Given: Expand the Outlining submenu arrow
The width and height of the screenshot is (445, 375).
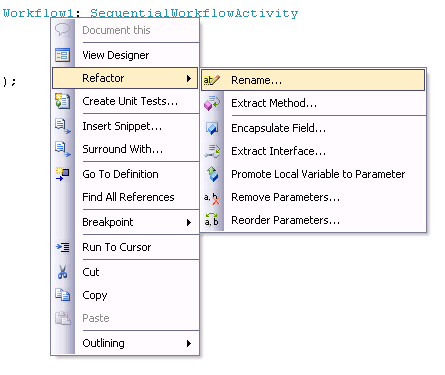Looking at the screenshot, I should coord(189,343).
